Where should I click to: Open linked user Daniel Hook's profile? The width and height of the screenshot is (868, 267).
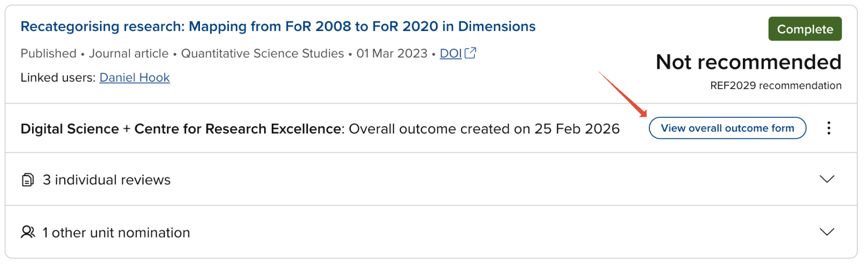[x=134, y=77]
